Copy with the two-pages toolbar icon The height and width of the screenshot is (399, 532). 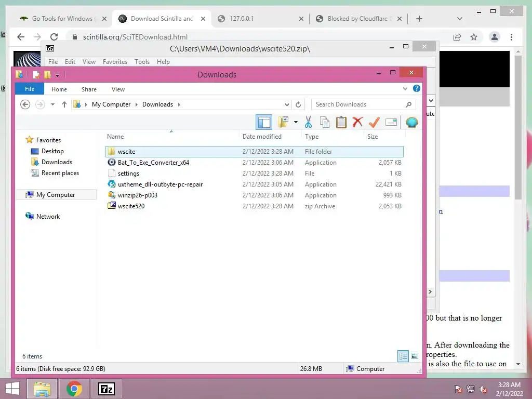coord(325,122)
